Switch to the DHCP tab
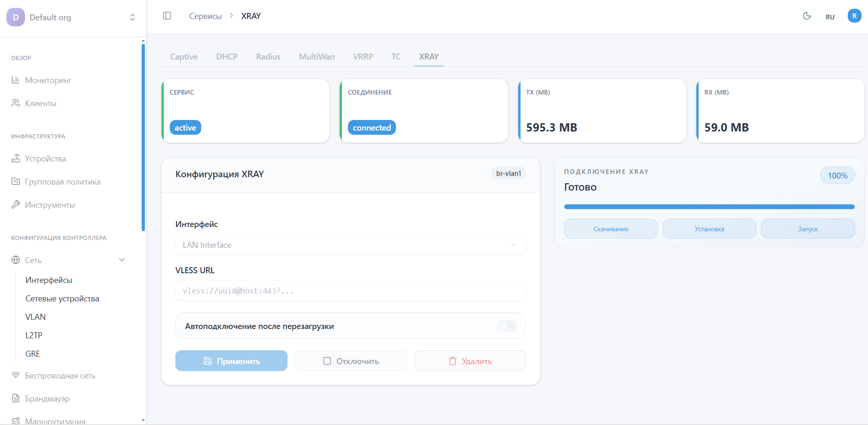 [227, 57]
